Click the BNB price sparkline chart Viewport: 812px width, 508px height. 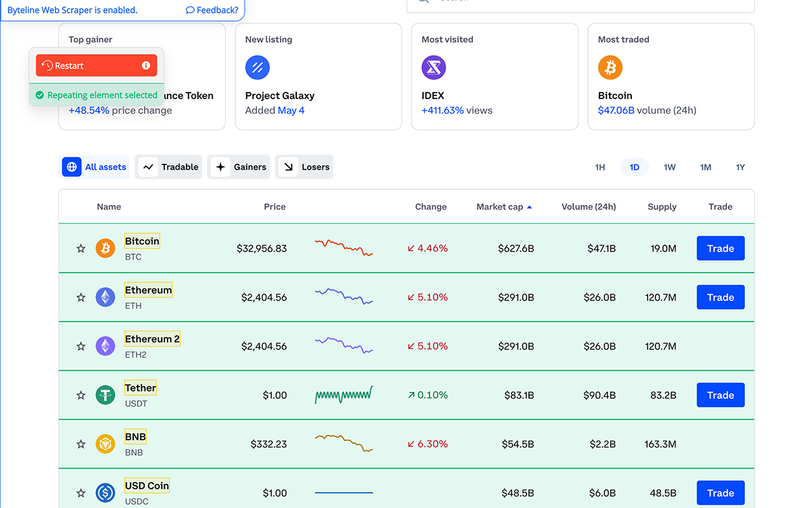point(344,443)
